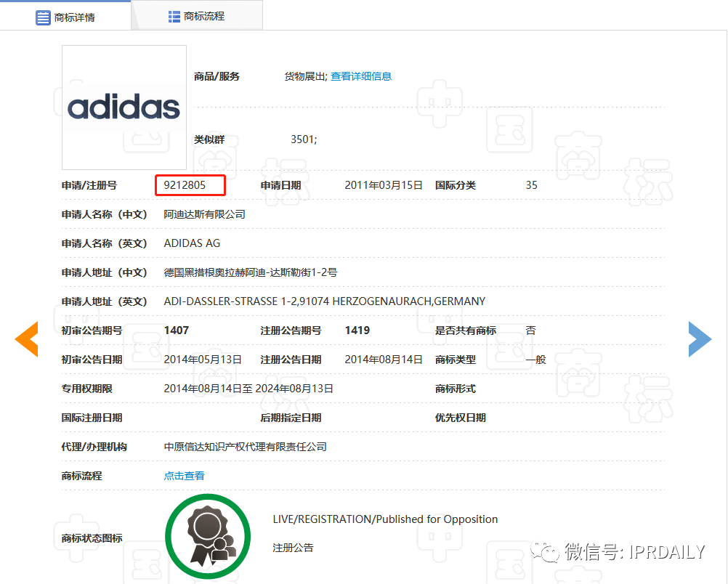Click the blue right navigation arrow
728x584 pixels.
click(x=699, y=338)
